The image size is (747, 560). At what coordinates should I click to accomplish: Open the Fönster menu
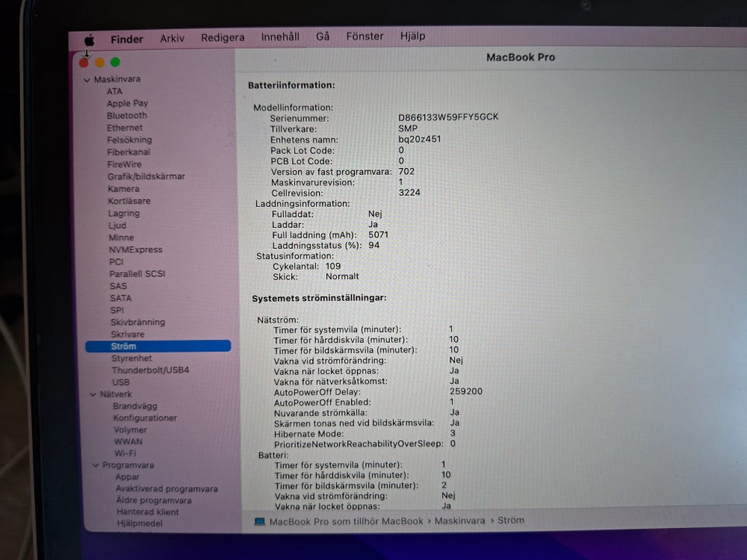(364, 37)
